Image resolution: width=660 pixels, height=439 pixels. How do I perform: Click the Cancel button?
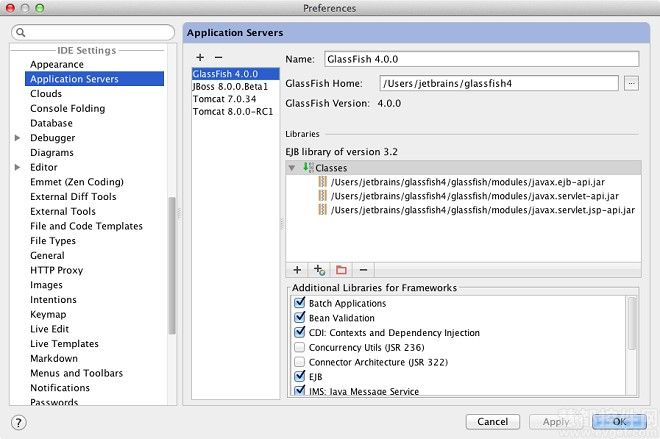click(x=492, y=422)
